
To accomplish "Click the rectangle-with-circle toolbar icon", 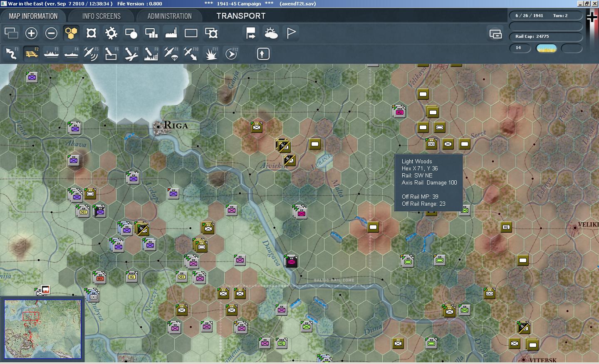I will click(131, 33).
